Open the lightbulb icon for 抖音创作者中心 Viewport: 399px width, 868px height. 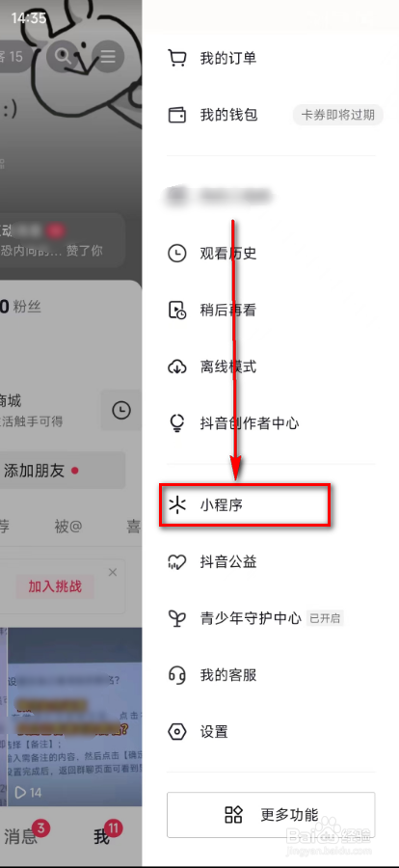pyautogui.click(x=177, y=424)
